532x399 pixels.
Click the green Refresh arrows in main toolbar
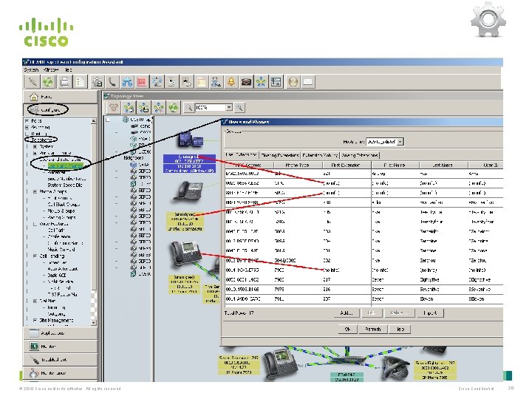pos(48,82)
